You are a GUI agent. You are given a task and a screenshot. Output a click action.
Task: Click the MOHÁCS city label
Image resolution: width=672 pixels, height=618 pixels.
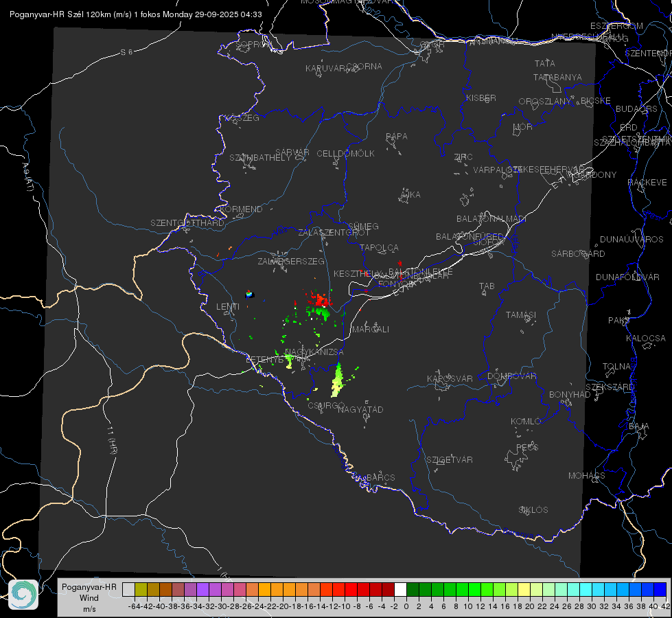(587, 476)
